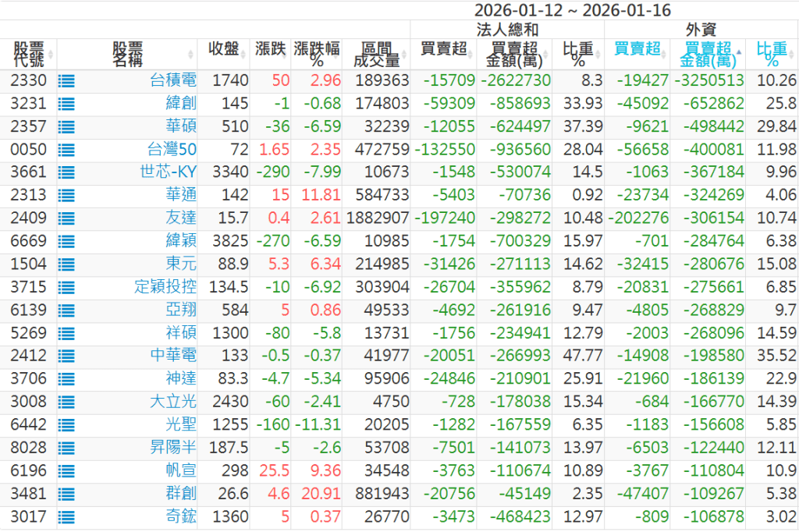The image size is (799, 532).
Task: Select the list icon in row 2409
Action: [x=66, y=218]
